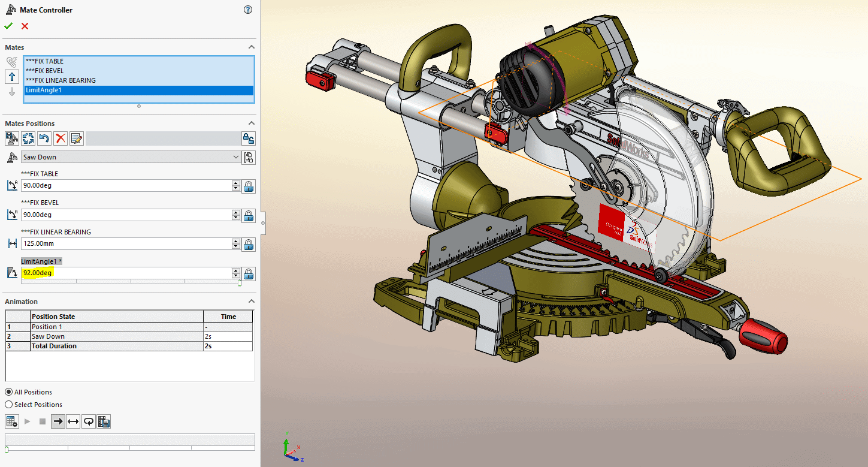This screenshot has width=868, height=467.
Task: Click the LimitAngle1 slider handle
Action: (240, 282)
